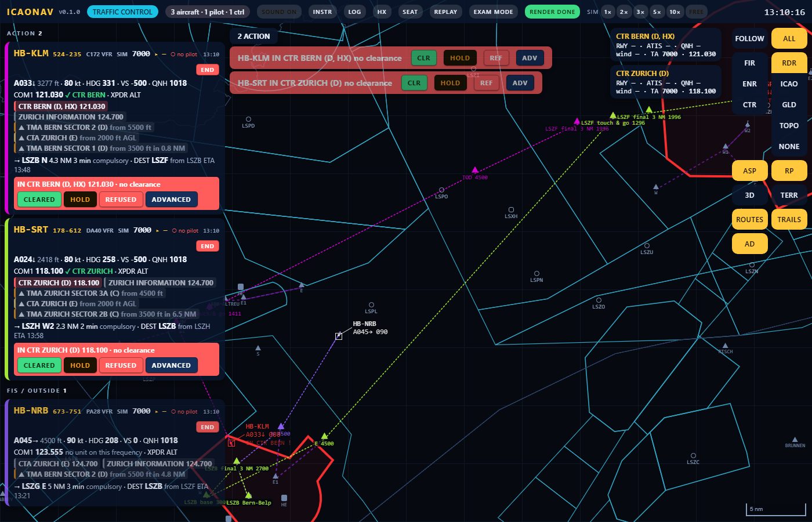Click the LSZO airfield circle marker
The height and width of the screenshot is (522, 812).
(x=599, y=300)
